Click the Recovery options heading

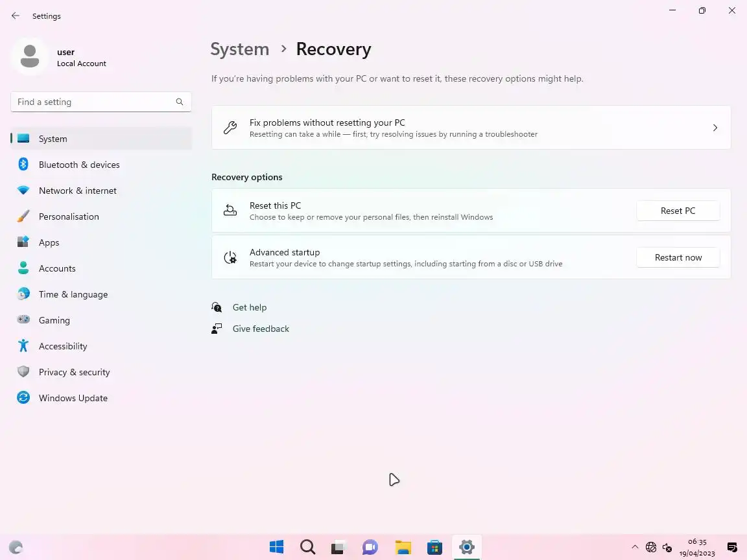click(247, 177)
